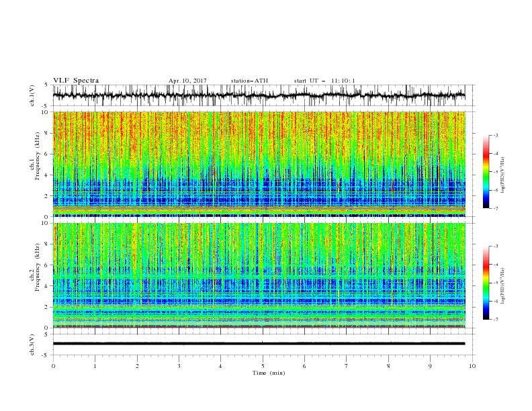Screen dimensions: 532x411
Task: Click the "-6" tick on lower color bar
Action: (x=496, y=301)
